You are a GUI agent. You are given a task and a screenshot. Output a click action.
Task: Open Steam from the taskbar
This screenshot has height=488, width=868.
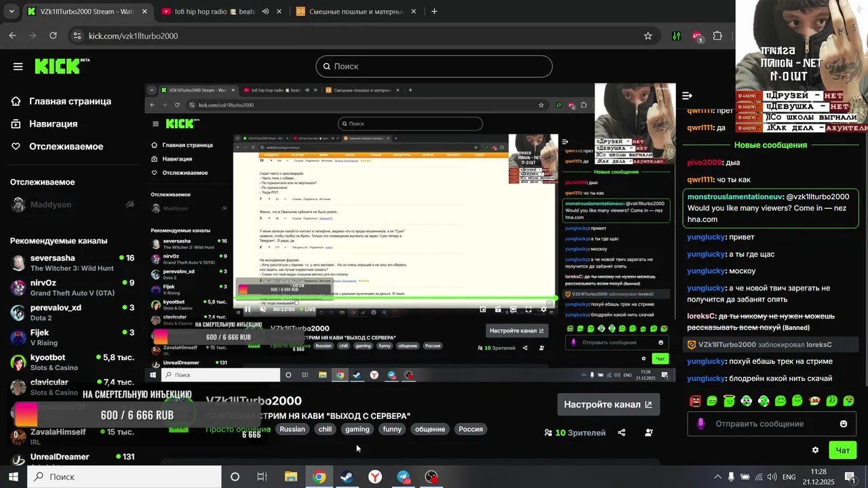347,477
